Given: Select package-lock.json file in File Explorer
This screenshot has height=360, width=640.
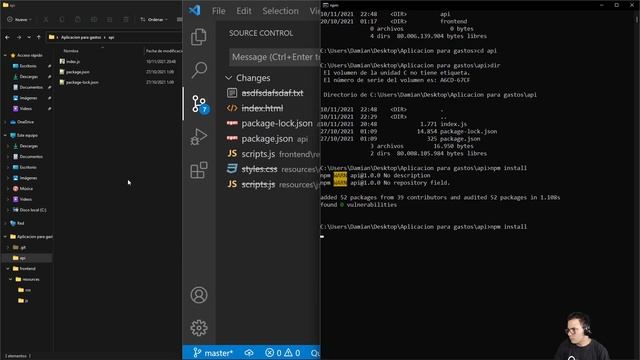Looking at the screenshot, I should click(x=79, y=82).
